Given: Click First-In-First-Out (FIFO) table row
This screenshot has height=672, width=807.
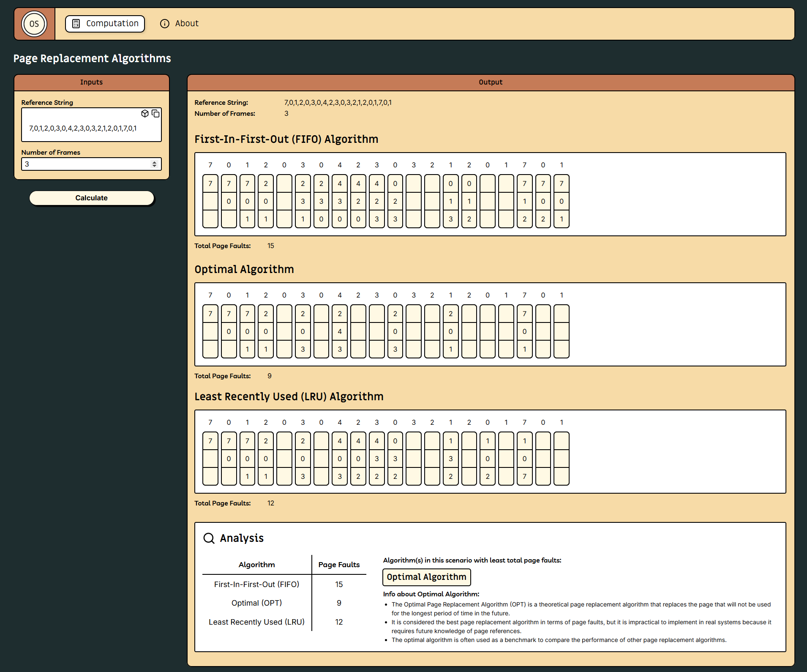Looking at the screenshot, I should (284, 585).
